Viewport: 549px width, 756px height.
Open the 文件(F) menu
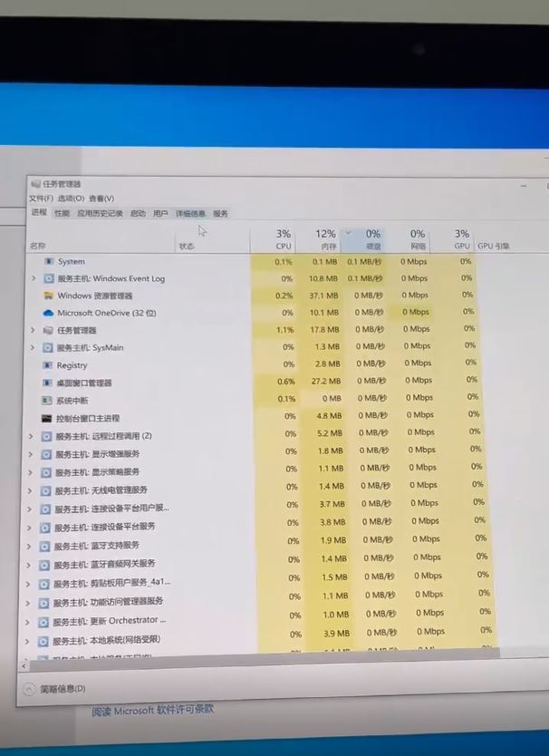tap(41, 199)
